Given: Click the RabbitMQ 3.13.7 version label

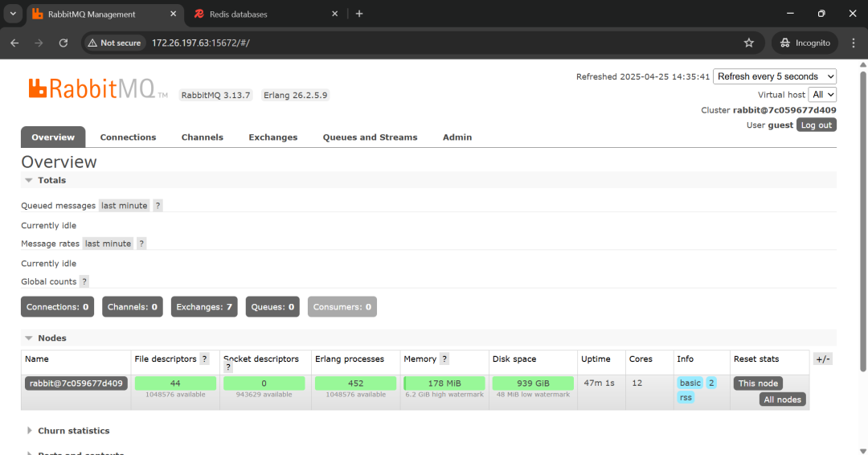Looking at the screenshot, I should point(216,95).
